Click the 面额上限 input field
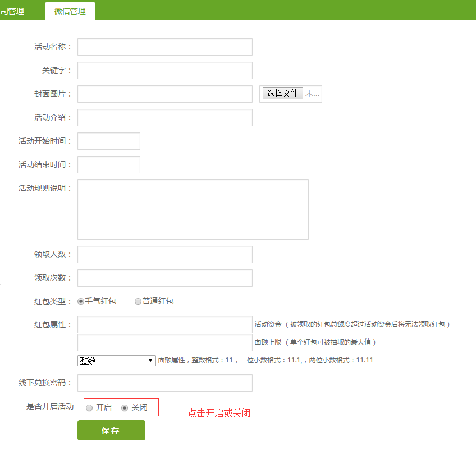This screenshot has height=450, width=476. [164, 343]
